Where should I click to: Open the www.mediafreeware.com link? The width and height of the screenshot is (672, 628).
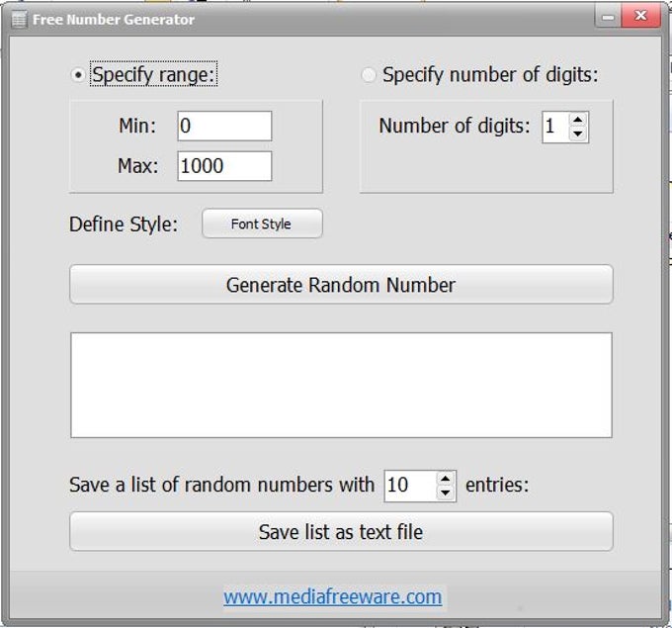332,596
